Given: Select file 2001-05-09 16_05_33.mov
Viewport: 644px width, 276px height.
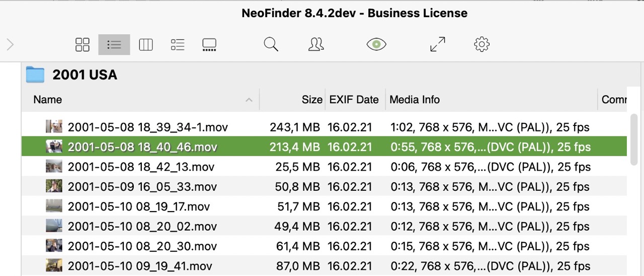Looking at the screenshot, I should [x=142, y=187].
